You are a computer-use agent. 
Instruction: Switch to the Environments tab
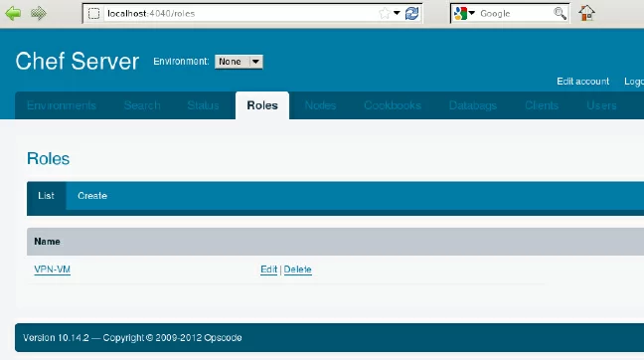tap(62, 105)
